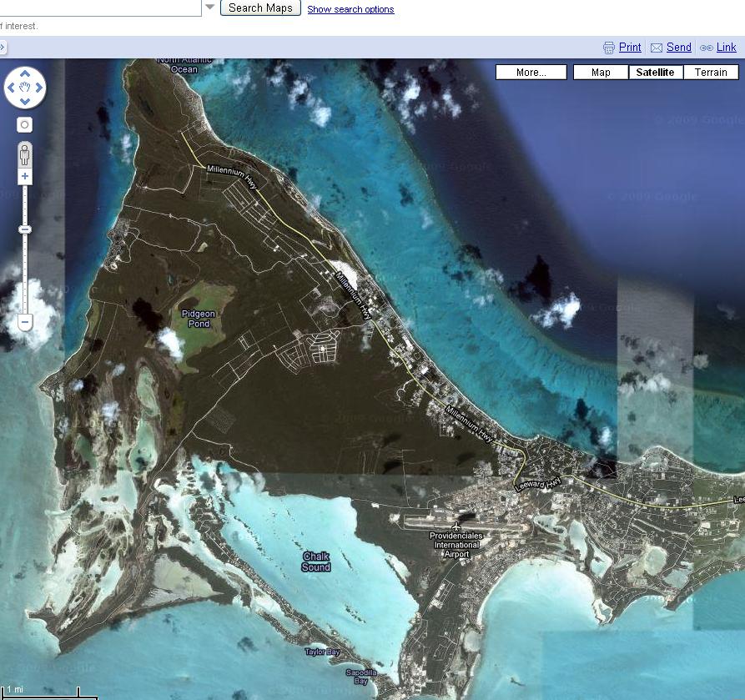Zoom out with the minus button
The width and height of the screenshot is (745, 700).
click(25, 322)
